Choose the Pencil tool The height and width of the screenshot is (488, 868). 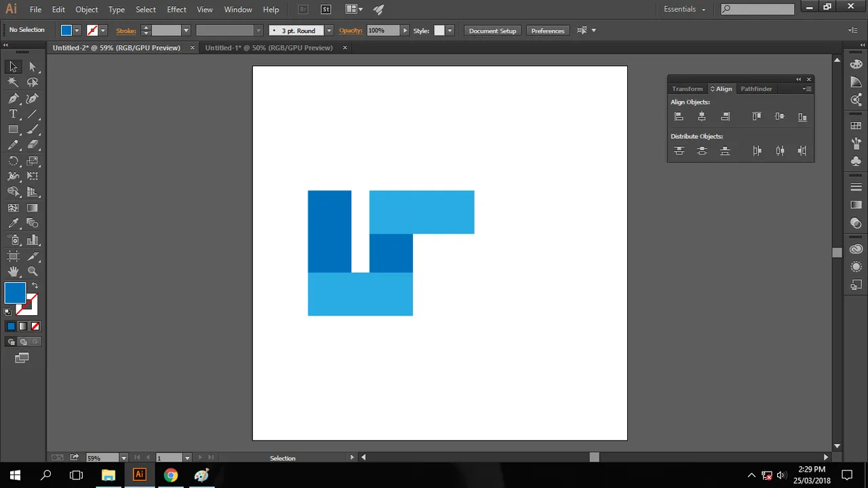pos(13,145)
